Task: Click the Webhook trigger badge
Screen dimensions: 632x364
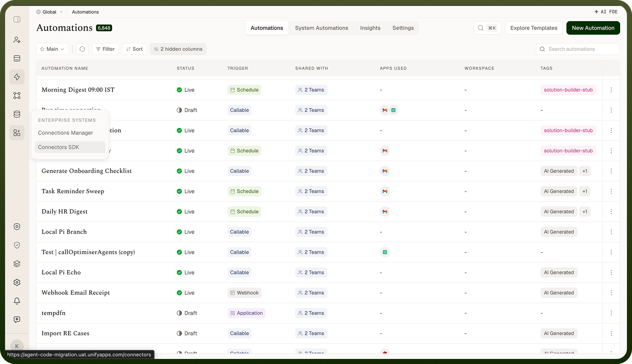Action: click(245, 293)
